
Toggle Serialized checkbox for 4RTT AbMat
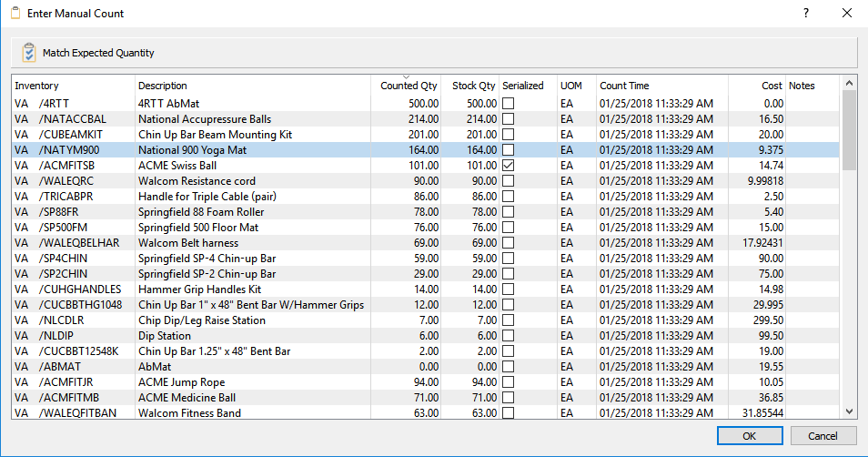pyautogui.click(x=509, y=104)
